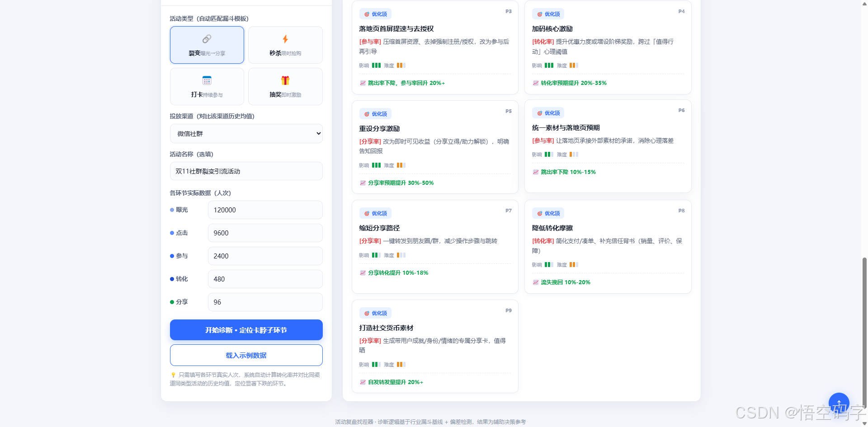The image size is (868, 427).
Task: Click target icon on 统一素材与落地页预期 card
Action: [540, 113]
